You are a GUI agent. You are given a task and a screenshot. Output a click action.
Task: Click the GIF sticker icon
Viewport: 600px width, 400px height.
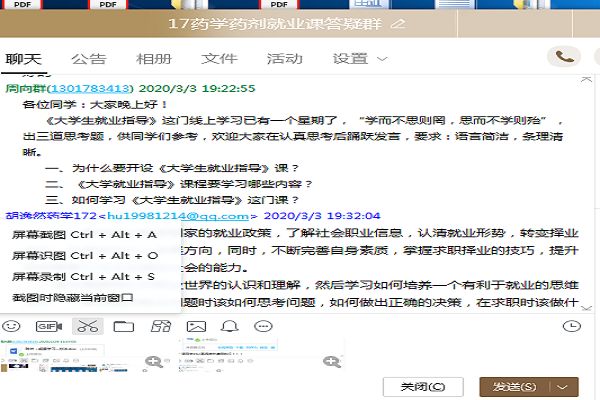point(47,326)
